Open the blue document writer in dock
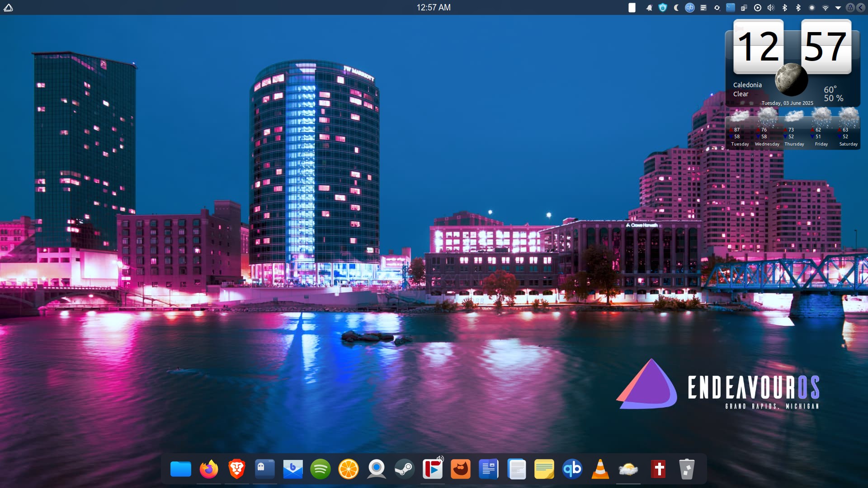 (x=489, y=469)
